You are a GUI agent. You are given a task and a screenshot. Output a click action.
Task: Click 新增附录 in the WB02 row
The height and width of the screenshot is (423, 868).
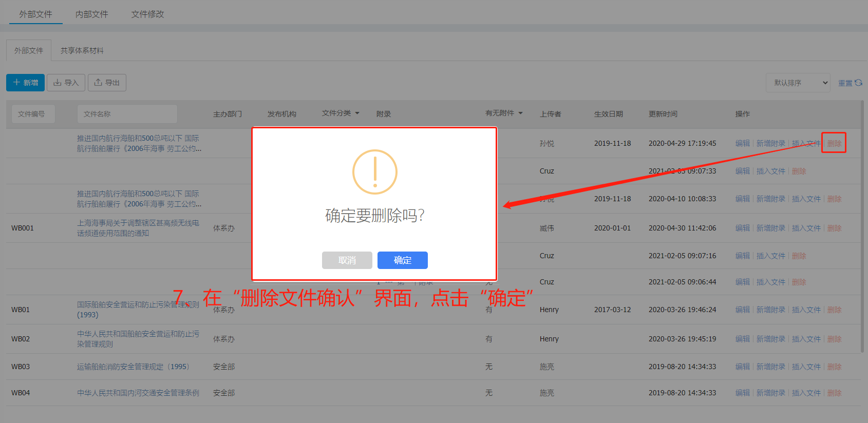770,339
